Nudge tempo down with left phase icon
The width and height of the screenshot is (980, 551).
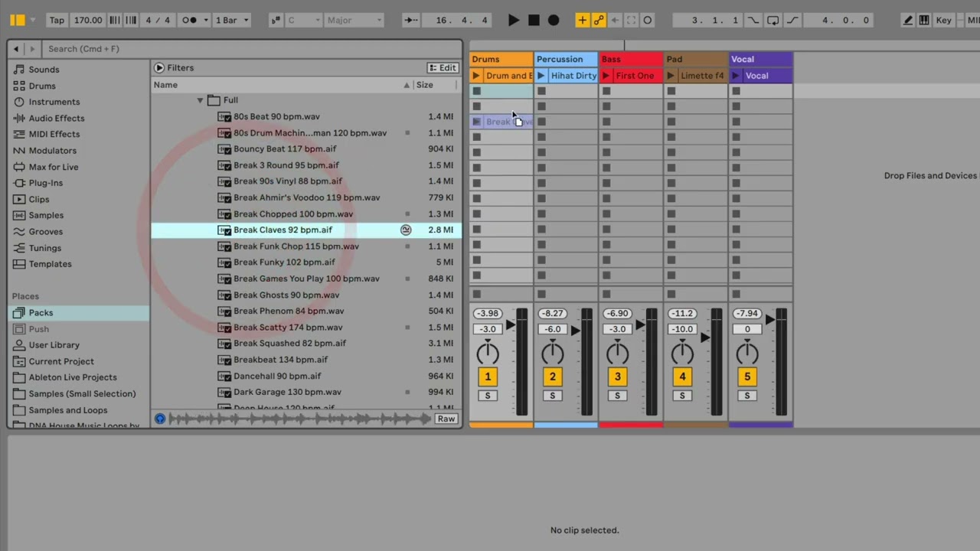coord(115,20)
